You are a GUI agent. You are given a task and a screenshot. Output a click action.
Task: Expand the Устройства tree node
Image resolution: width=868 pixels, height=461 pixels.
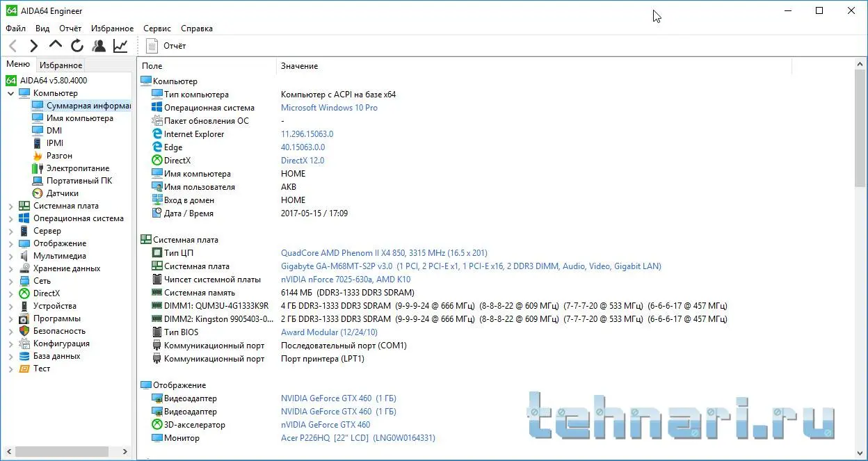click(11, 306)
